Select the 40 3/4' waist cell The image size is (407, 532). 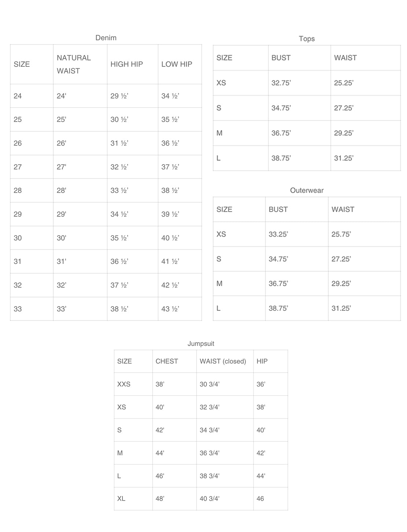[x=209, y=499]
